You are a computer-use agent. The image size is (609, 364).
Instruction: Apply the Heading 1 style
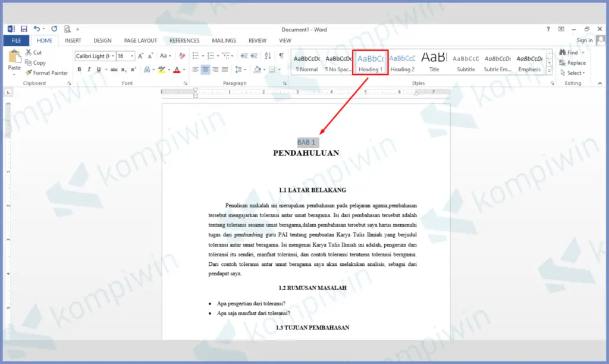pos(370,62)
